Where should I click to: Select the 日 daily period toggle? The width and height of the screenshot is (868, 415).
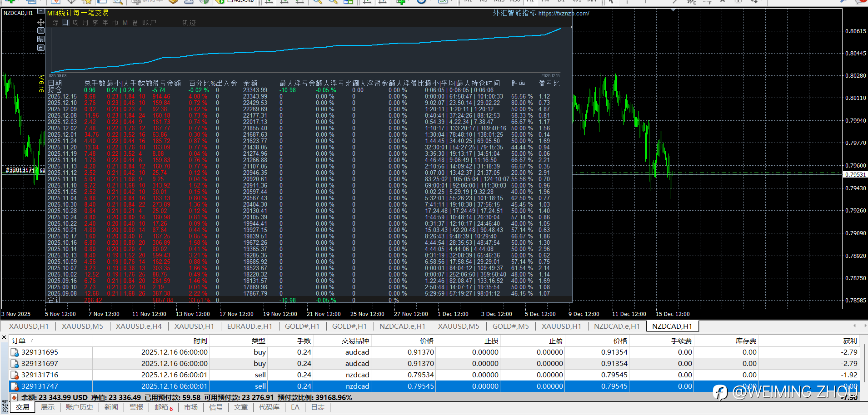coord(65,23)
